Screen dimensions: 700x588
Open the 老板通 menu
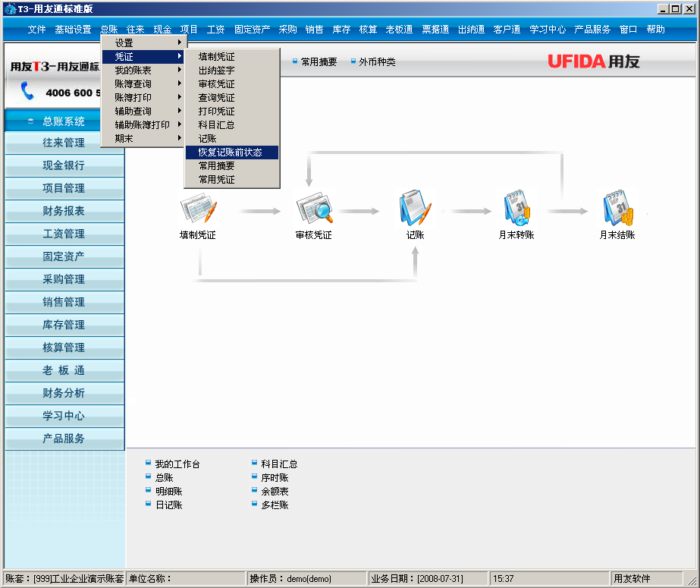399,30
